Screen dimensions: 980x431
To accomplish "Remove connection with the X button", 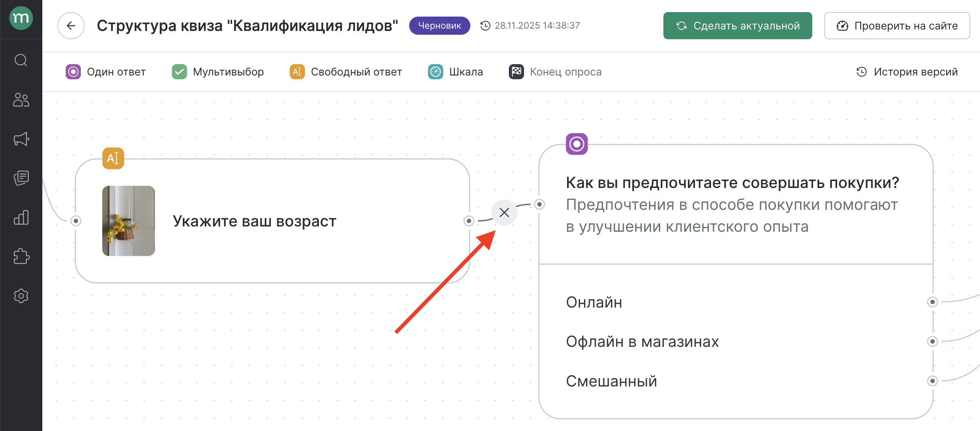I will [x=504, y=212].
